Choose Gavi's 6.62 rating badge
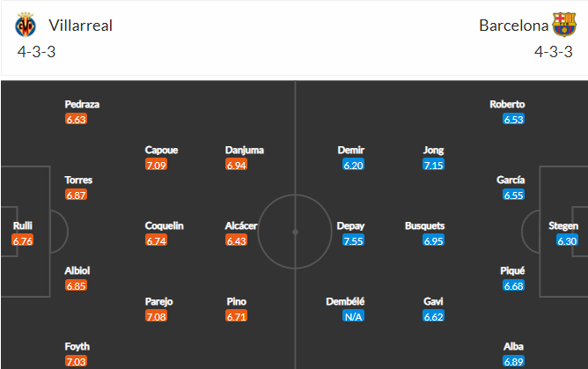This screenshot has height=369, width=588. [433, 316]
